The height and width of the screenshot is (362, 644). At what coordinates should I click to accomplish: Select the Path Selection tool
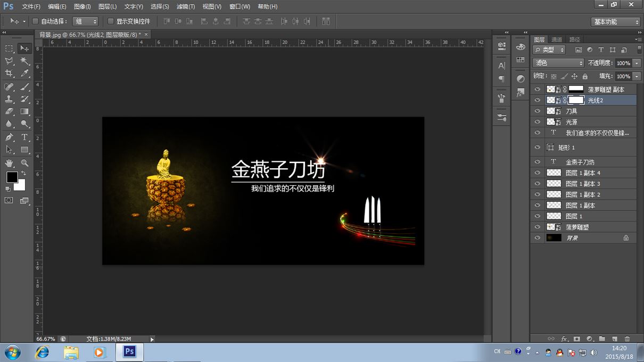point(9,150)
